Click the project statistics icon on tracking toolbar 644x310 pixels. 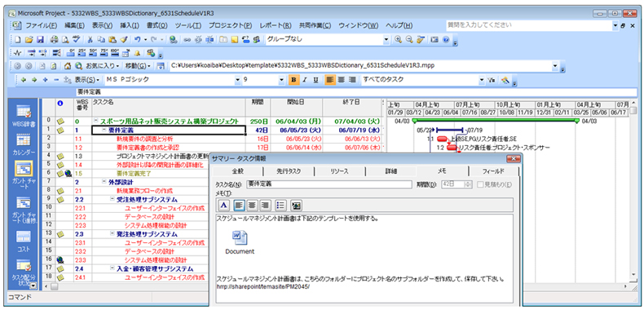point(18,53)
